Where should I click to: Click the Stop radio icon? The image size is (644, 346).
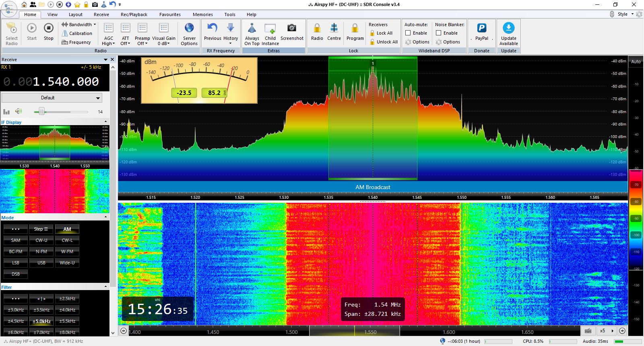coord(48,28)
